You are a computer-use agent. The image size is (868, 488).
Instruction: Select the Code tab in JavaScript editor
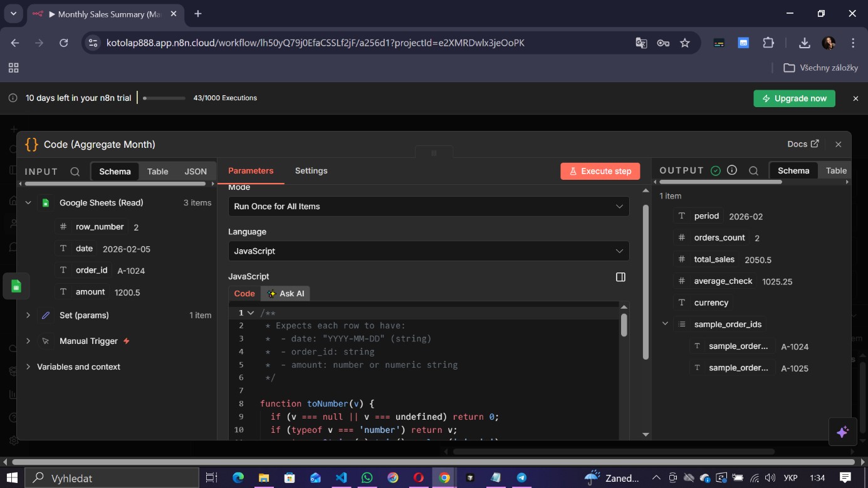pos(244,293)
